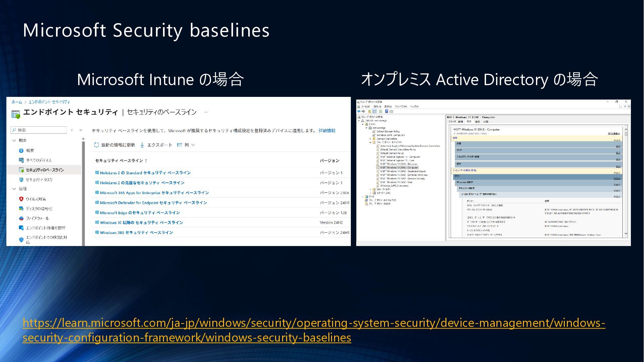Screen dimensions: 644x362
Task: Expand Domain Controllers tree node
Action: [x=370, y=139]
